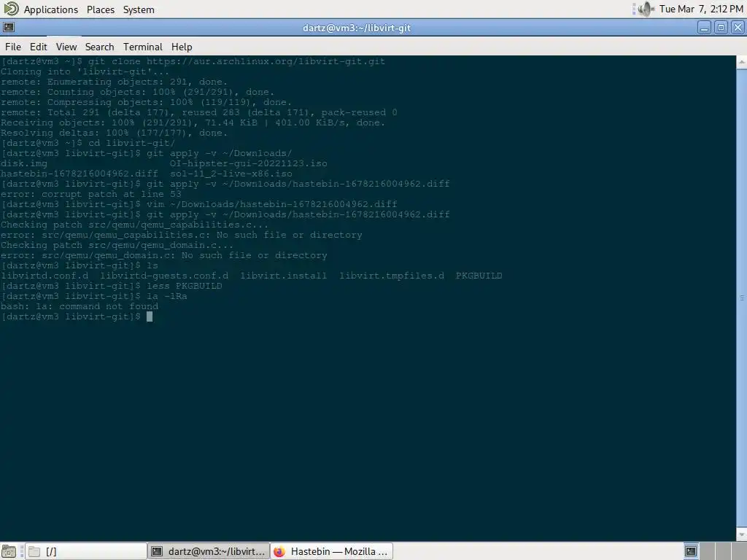Open the terminal View menu

(x=66, y=47)
